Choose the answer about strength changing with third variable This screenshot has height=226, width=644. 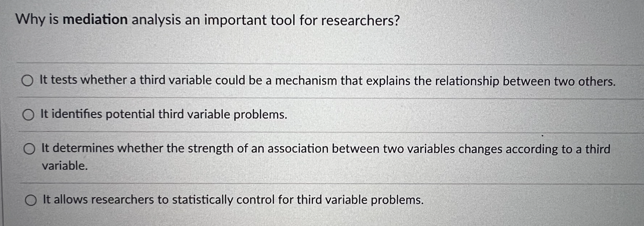[30, 149]
